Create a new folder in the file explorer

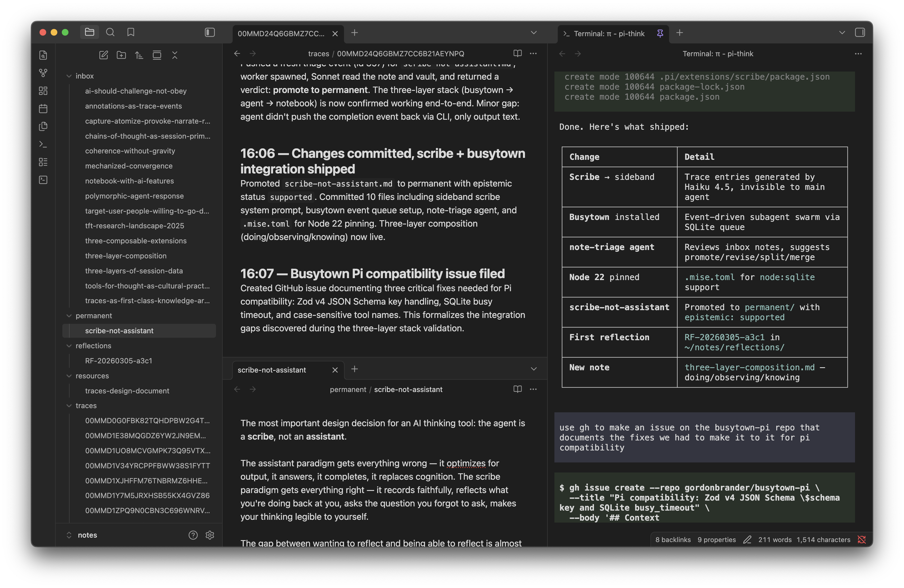tap(121, 55)
